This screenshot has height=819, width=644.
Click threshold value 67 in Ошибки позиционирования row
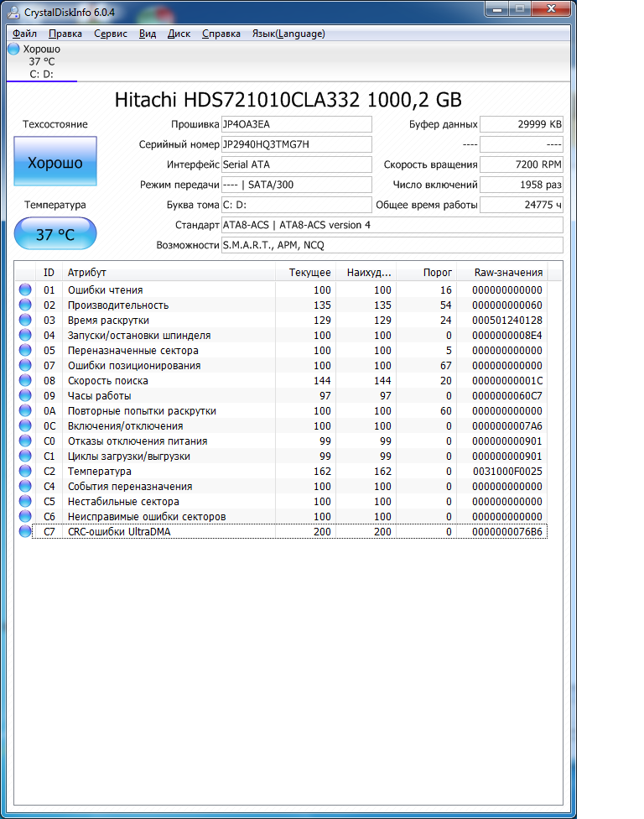(x=446, y=366)
